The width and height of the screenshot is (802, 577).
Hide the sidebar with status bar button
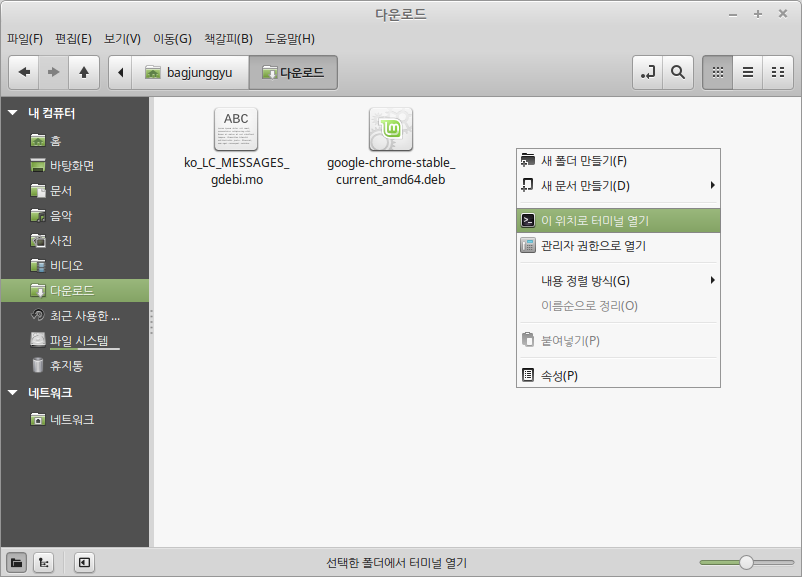coord(84,563)
